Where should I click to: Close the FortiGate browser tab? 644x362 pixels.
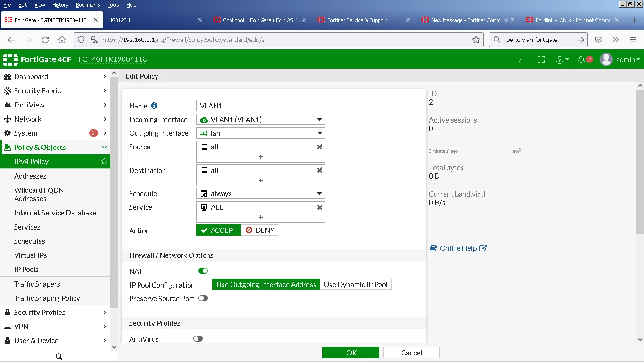pos(96,20)
